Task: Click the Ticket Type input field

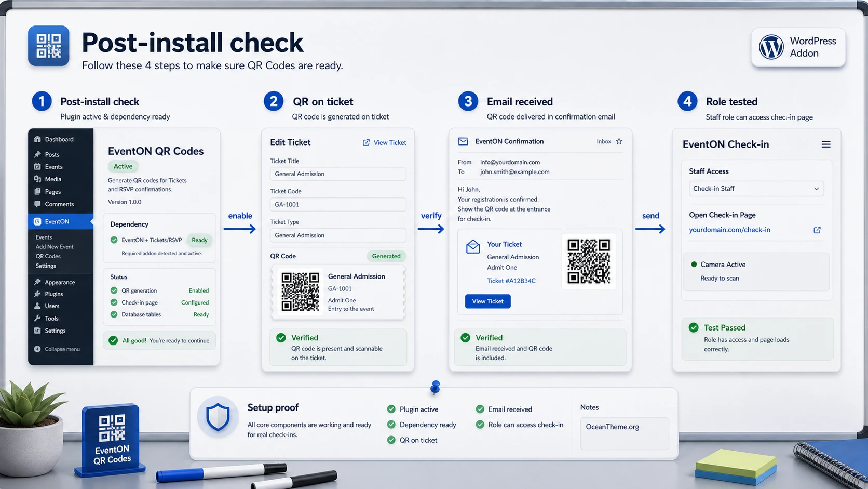Action: point(338,235)
